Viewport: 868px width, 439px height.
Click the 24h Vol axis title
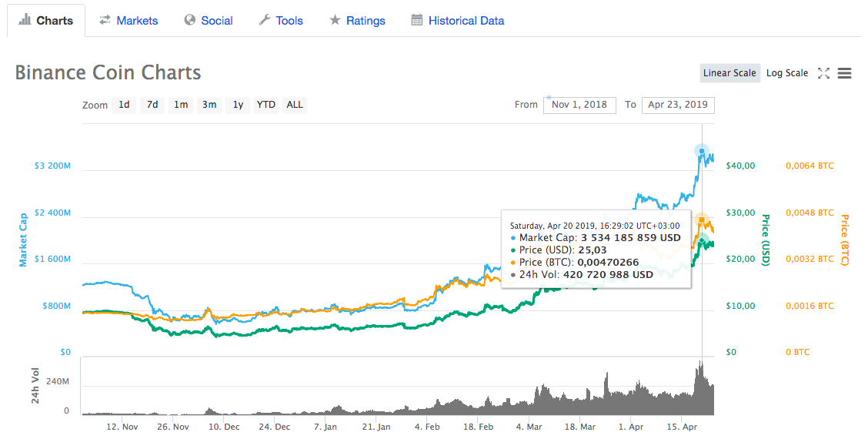coord(35,386)
